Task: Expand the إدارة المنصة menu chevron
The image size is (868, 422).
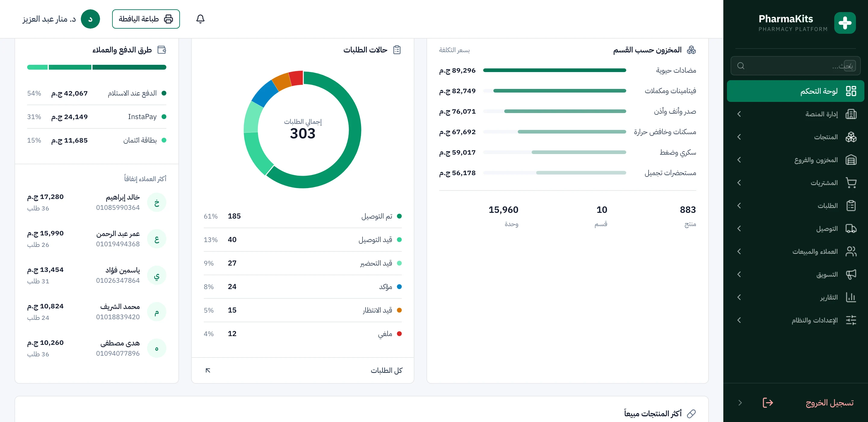Action: tap(739, 114)
